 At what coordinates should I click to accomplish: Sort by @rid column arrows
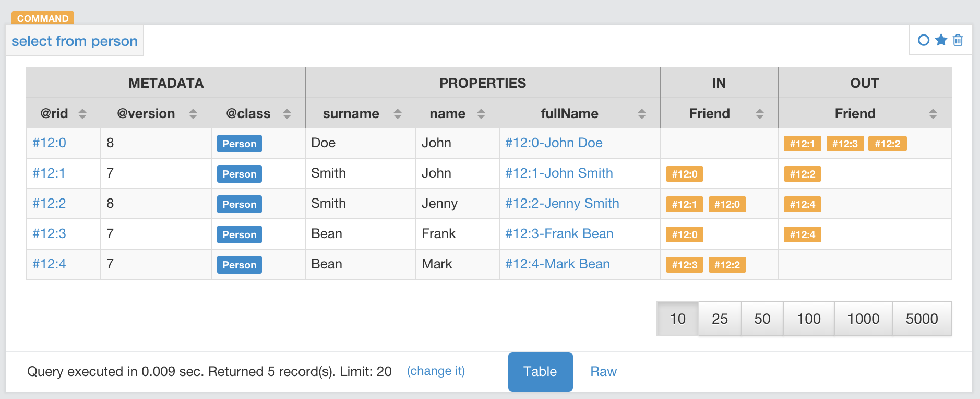coord(82,114)
